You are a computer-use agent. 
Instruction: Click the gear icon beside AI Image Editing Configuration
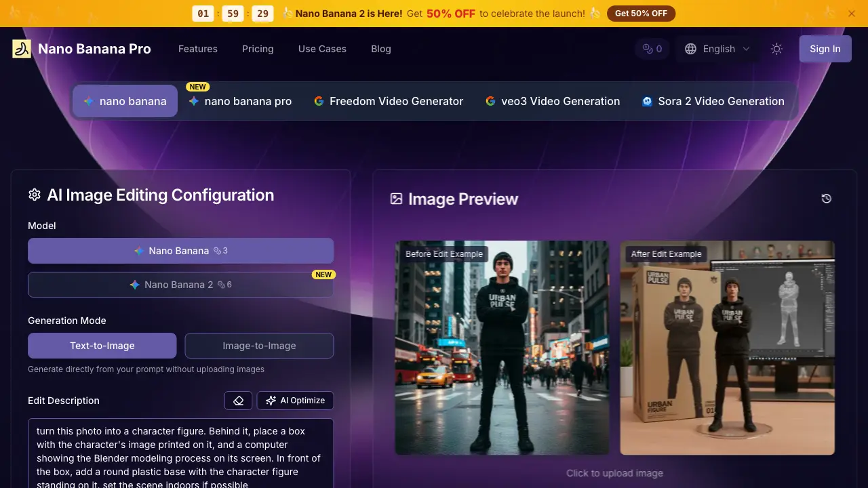(x=35, y=195)
